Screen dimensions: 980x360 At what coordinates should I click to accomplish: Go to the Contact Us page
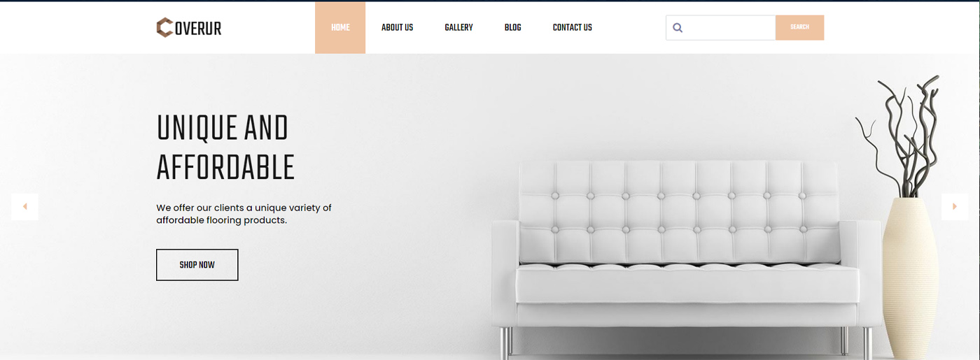tap(572, 27)
